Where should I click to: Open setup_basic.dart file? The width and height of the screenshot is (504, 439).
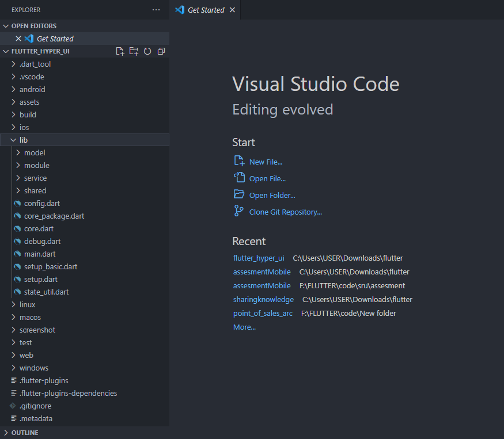pyautogui.click(x=85, y=266)
